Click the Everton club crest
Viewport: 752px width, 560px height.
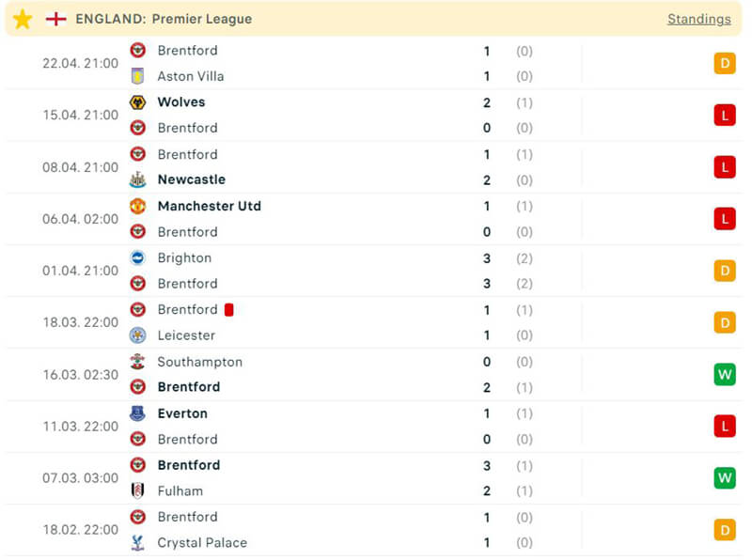pos(138,413)
